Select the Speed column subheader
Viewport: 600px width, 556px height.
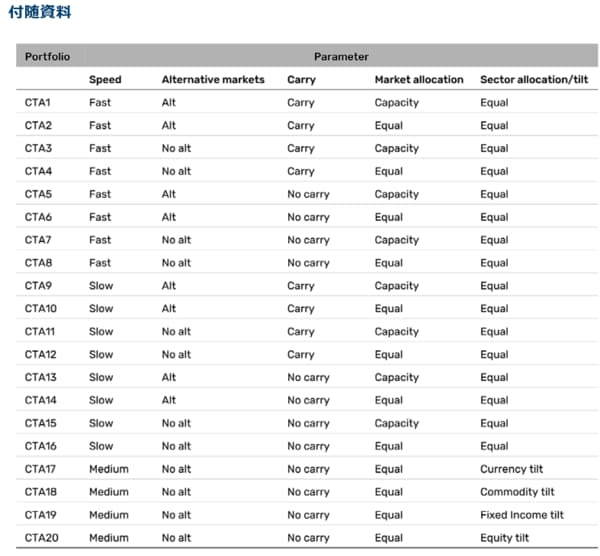(105, 80)
